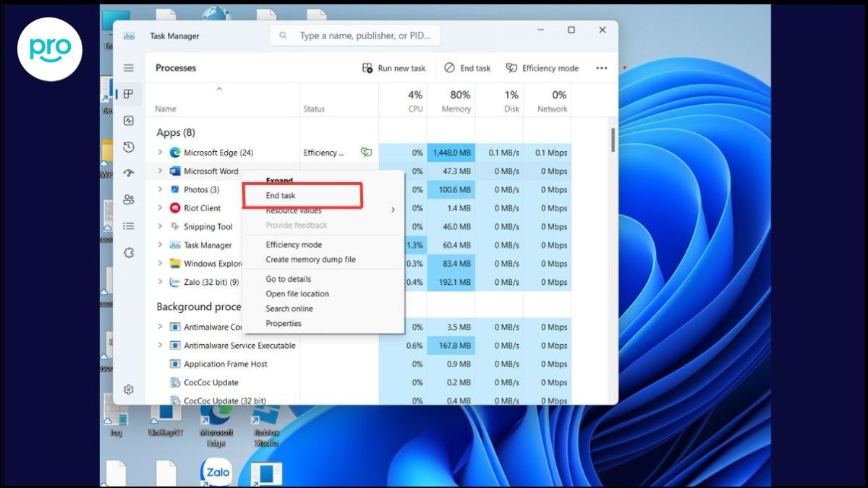
Task: Open the hamburger navigation menu
Action: [129, 68]
